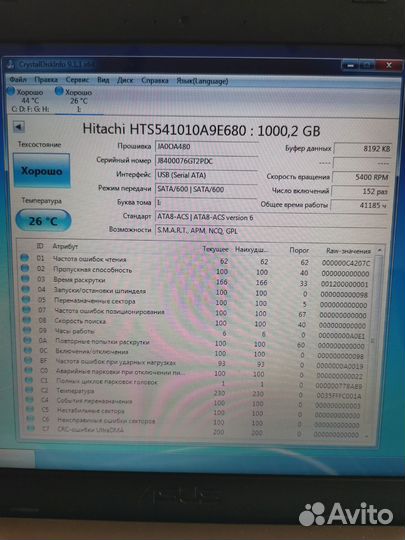This screenshot has height=540, width=405.
Task: Click status icon for 02 Пропускная способность
Action: click(x=25, y=268)
